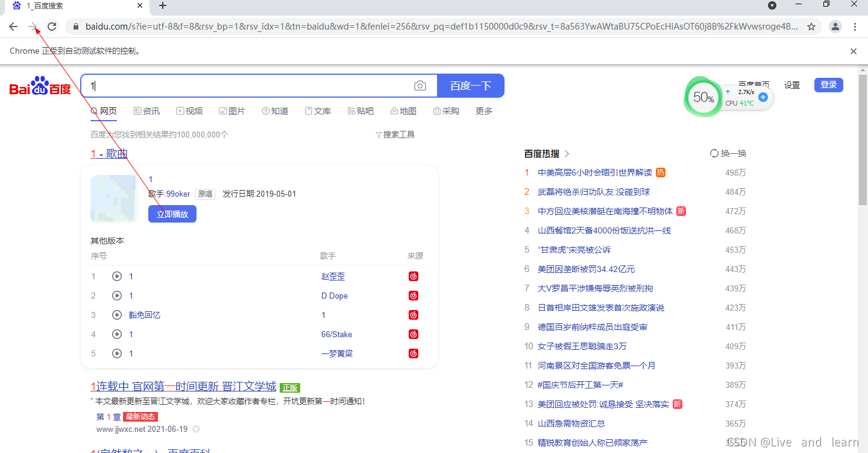
Task: Close the automation notice bar
Action: pos(854,51)
